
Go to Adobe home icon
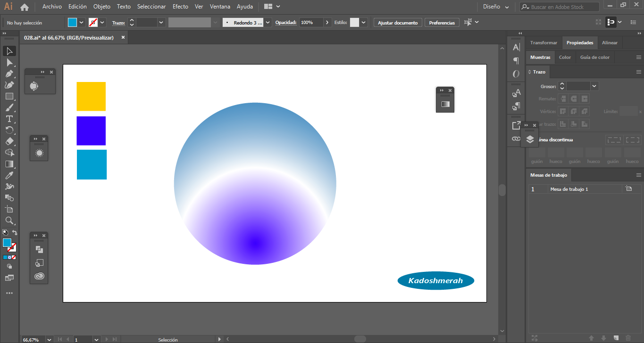point(25,7)
